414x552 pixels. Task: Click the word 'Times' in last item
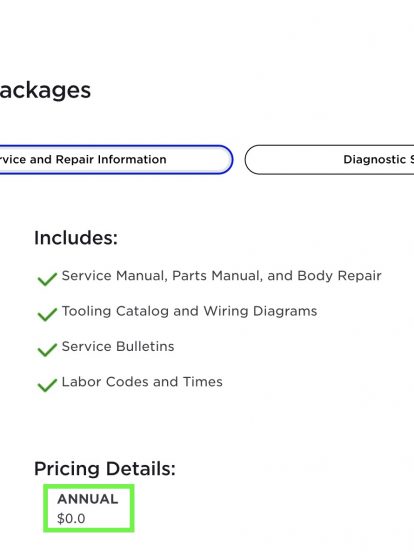(x=203, y=382)
